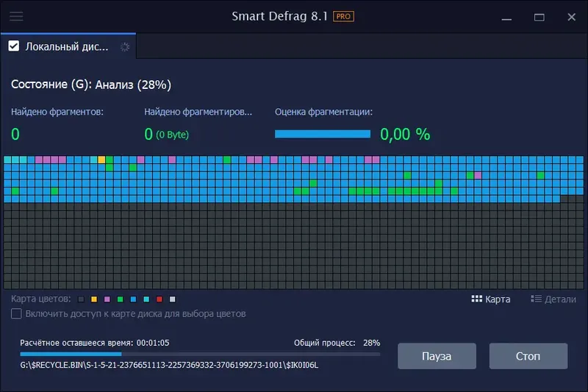Click the PRO badge next to title

(343, 16)
